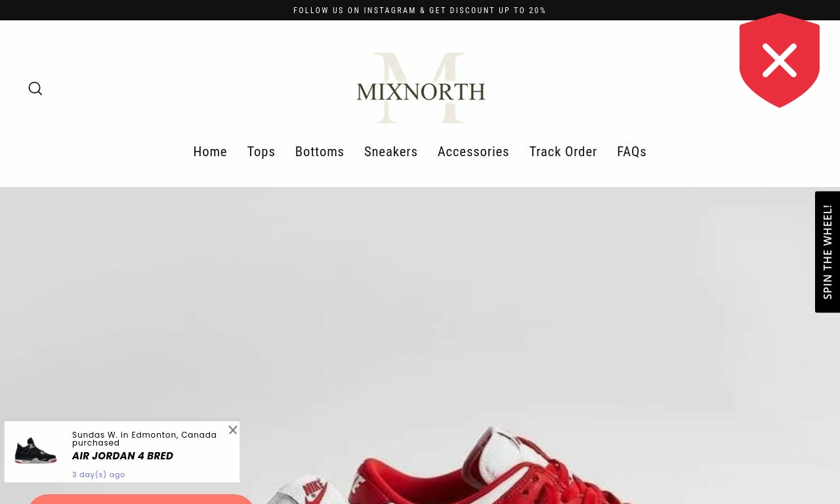
Task: Close the recent purchase notification popup
Action: click(x=233, y=430)
